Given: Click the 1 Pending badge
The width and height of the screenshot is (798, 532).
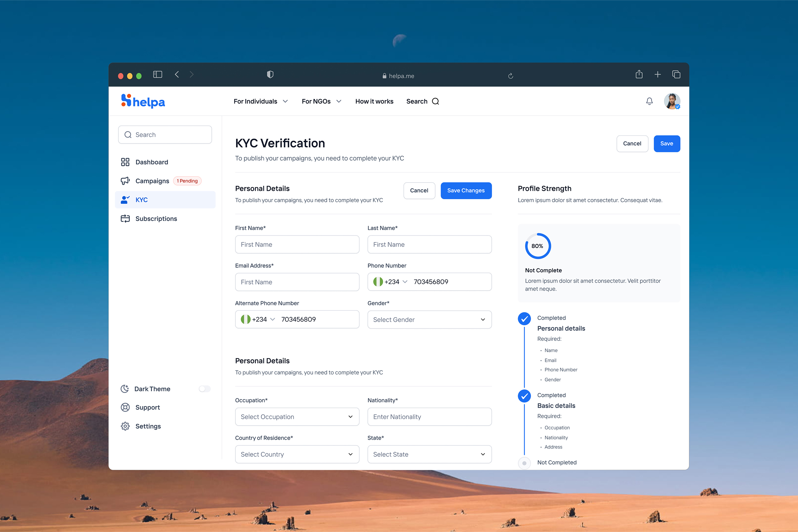Looking at the screenshot, I should (x=187, y=181).
